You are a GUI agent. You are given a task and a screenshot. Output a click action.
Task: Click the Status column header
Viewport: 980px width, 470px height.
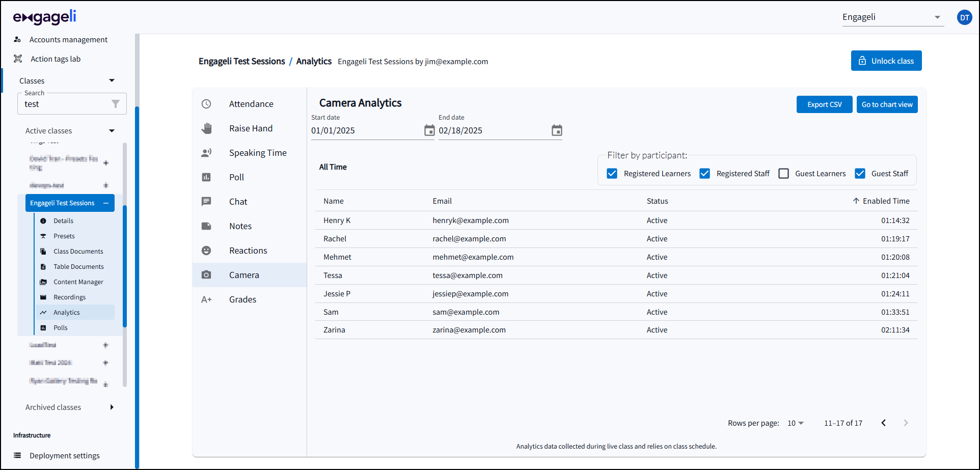657,201
